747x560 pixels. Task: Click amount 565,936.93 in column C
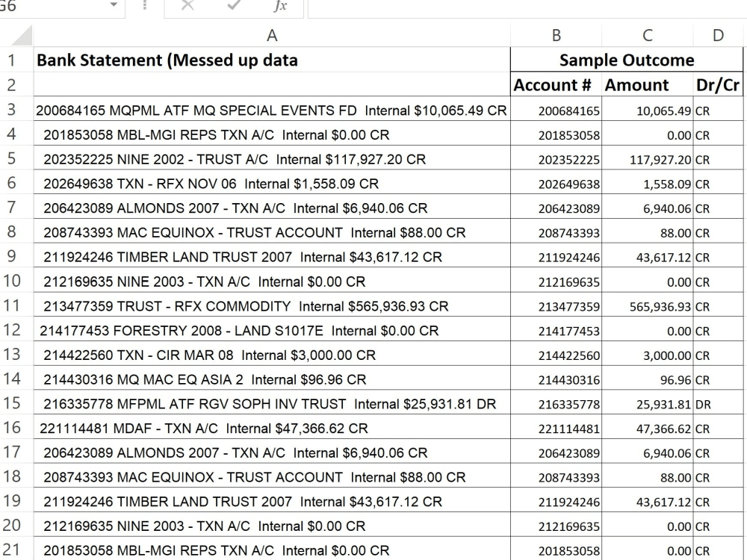[647, 305]
